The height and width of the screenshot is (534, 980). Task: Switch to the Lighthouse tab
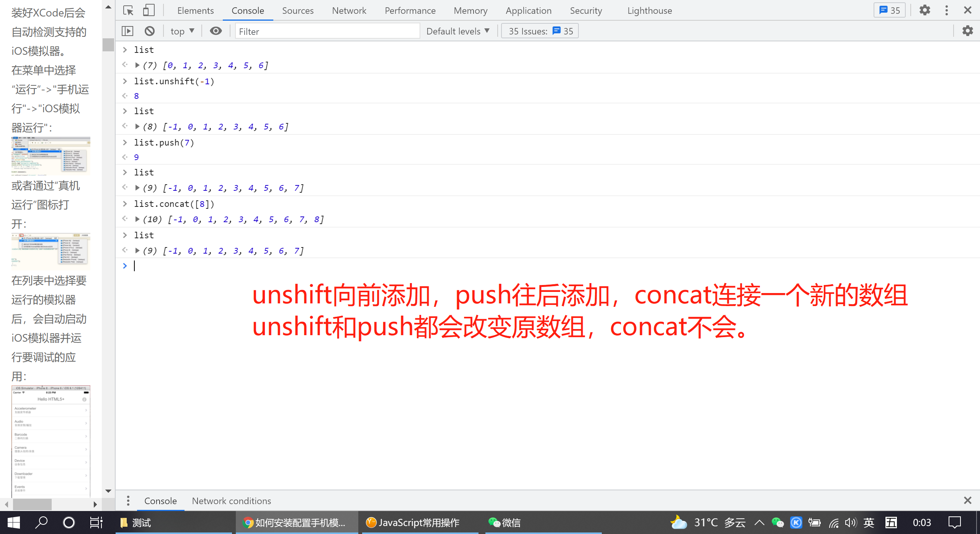(649, 10)
